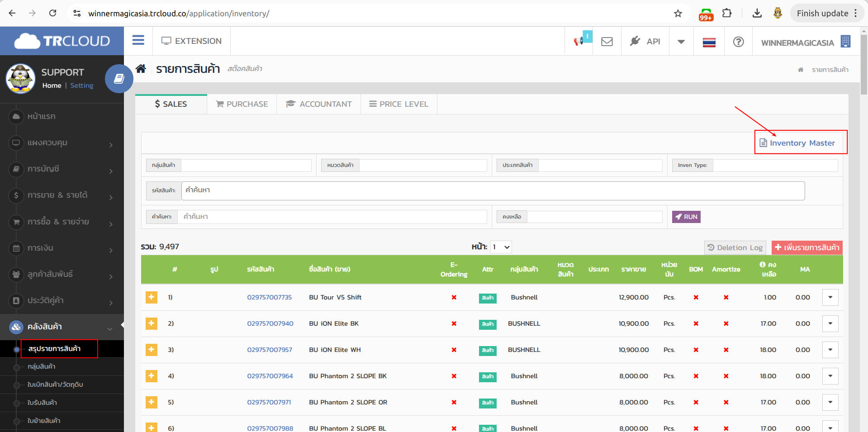Expand การซื้อ & รายจ่าย sidebar menu
The width and height of the screenshot is (868, 432).
[x=62, y=222]
